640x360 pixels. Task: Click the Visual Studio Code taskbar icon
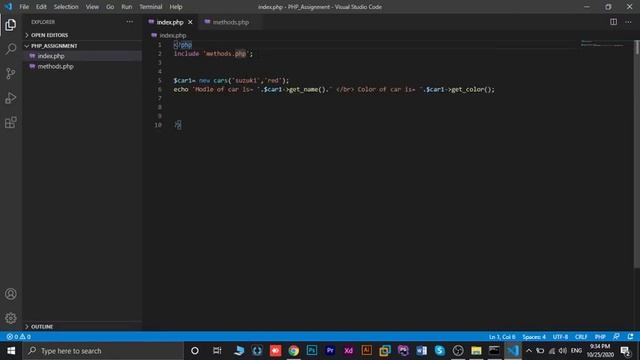pyautogui.click(x=513, y=351)
